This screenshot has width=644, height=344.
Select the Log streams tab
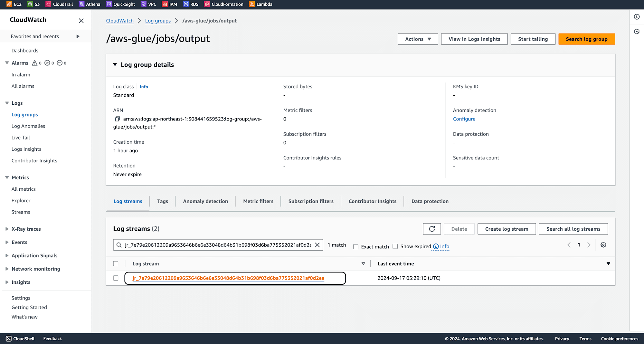[x=128, y=201]
